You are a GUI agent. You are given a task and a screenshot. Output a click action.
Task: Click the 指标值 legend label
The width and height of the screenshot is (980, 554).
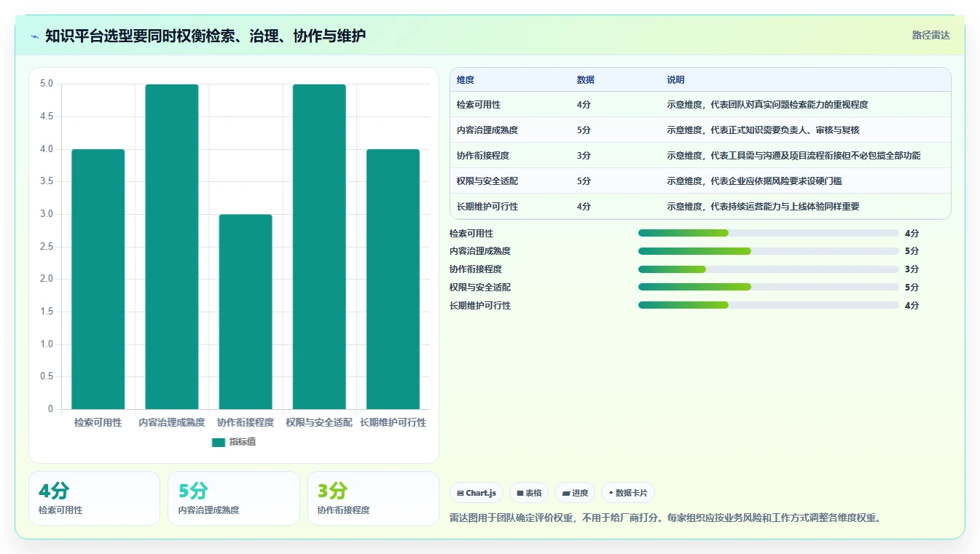pyautogui.click(x=243, y=442)
